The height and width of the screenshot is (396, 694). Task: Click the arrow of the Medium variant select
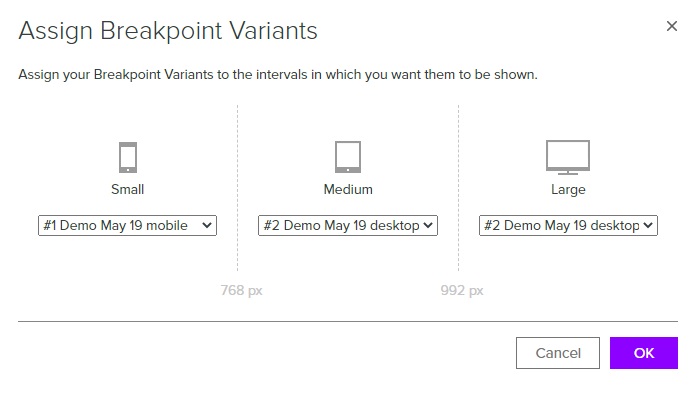point(428,225)
